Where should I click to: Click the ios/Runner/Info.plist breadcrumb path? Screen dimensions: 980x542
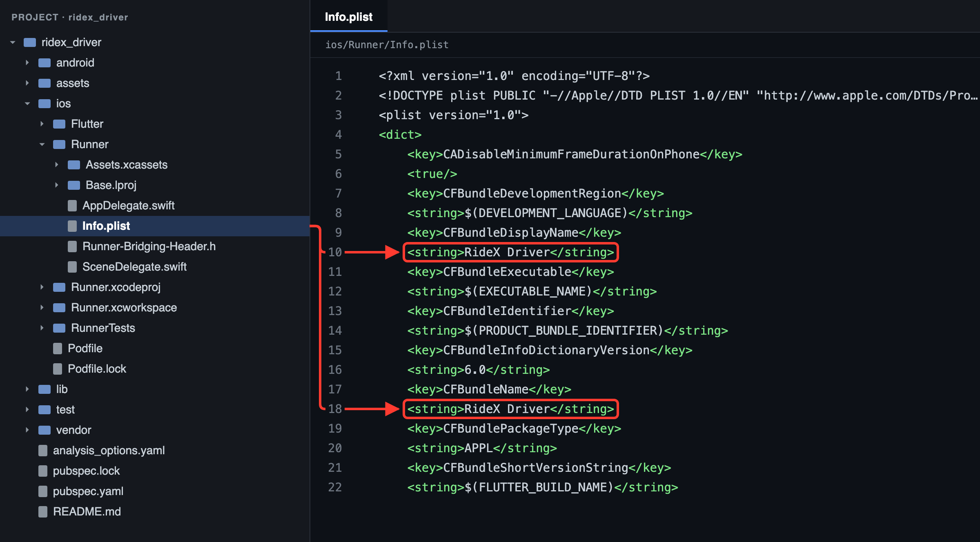[x=387, y=45]
